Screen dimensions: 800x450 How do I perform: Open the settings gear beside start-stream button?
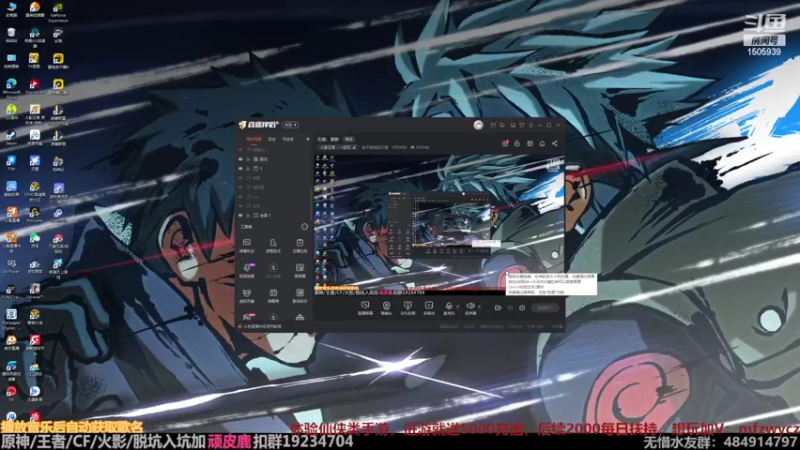coord(522,308)
